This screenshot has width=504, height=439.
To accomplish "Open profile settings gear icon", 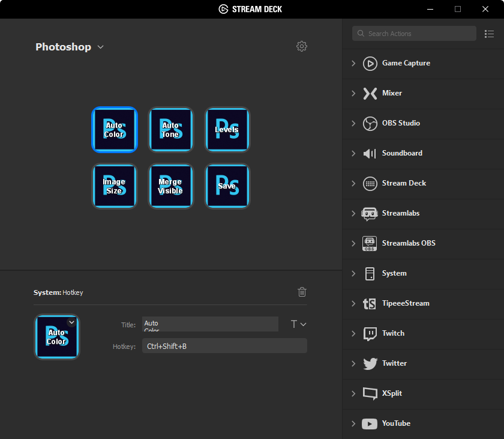I will pyautogui.click(x=302, y=46).
